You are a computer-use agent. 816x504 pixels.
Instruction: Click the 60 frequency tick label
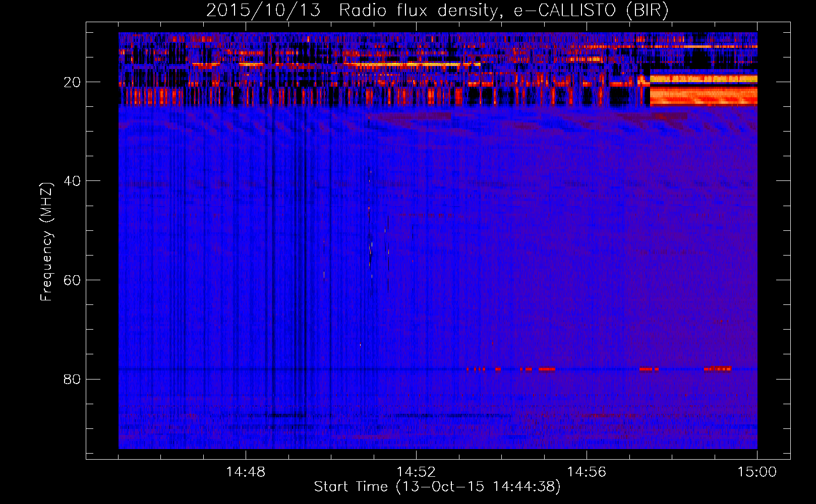point(73,280)
